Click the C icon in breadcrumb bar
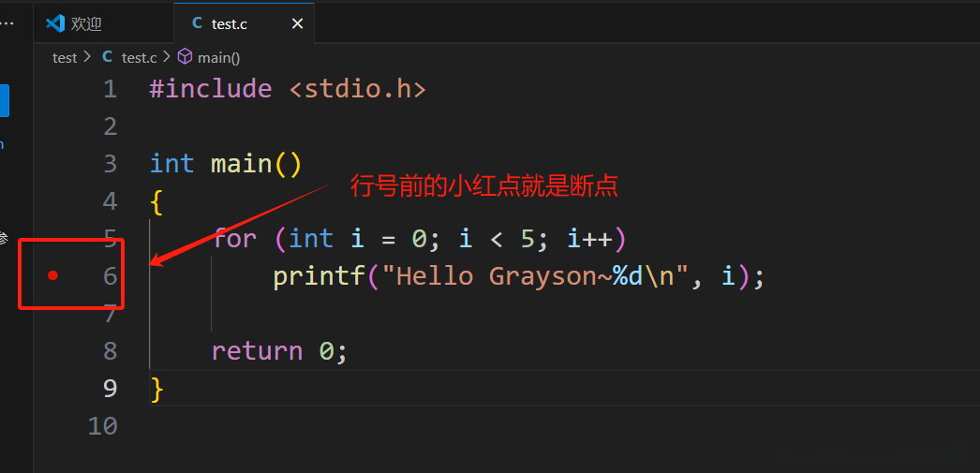980x473 pixels. (x=108, y=57)
